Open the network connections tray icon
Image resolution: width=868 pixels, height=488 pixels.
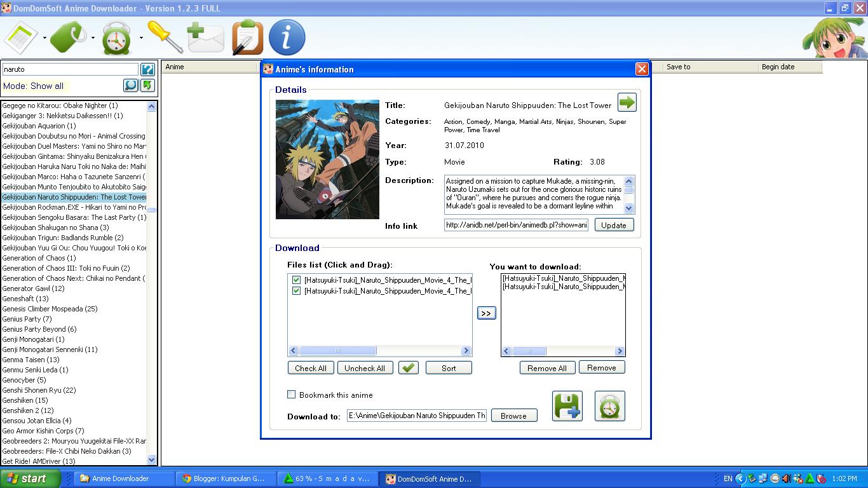tap(764, 478)
